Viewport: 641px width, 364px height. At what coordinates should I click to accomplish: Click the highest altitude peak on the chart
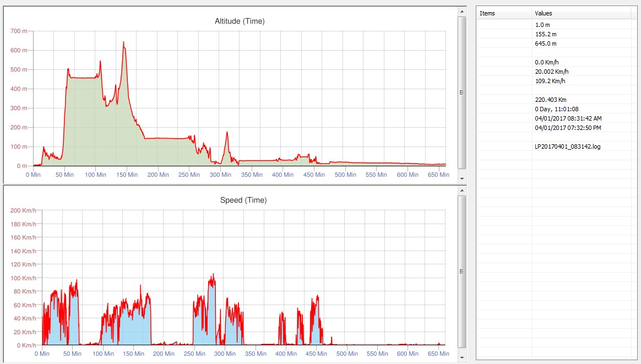pos(123,42)
